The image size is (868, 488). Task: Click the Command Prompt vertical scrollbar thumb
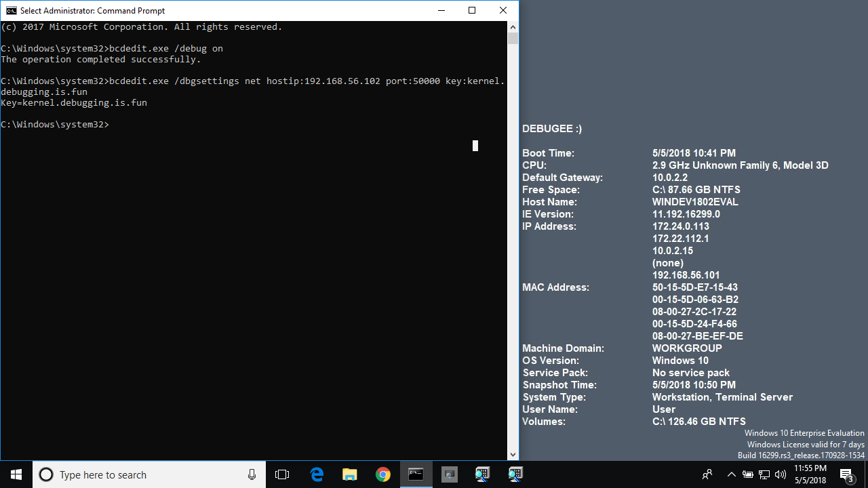pyautogui.click(x=513, y=39)
